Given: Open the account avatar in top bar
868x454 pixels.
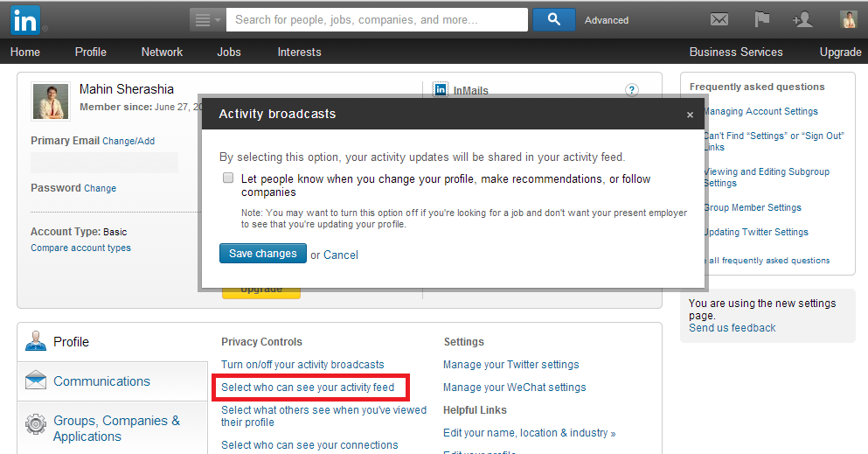Looking at the screenshot, I should pyautogui.click(x=849, y=19).
